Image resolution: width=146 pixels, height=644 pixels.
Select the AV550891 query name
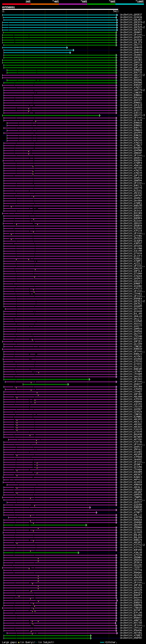coord(8,8)
